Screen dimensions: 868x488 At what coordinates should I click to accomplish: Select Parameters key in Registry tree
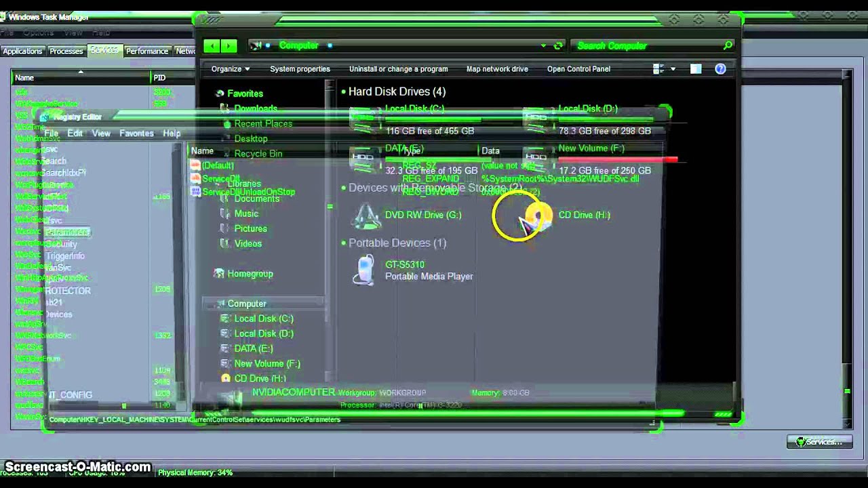pyautogui.click(x=68, y=232)
